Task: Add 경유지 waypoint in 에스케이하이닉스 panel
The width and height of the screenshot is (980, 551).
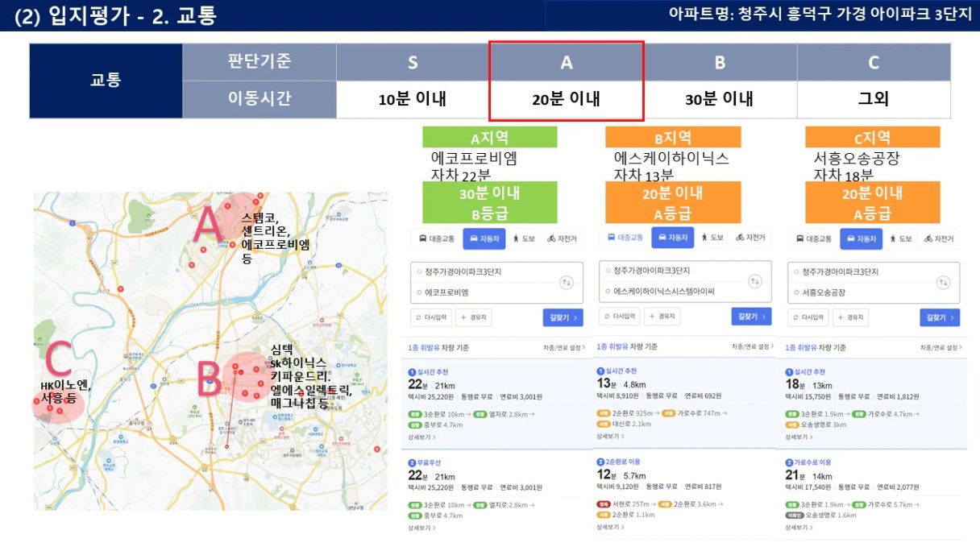Action: (663, 317)
